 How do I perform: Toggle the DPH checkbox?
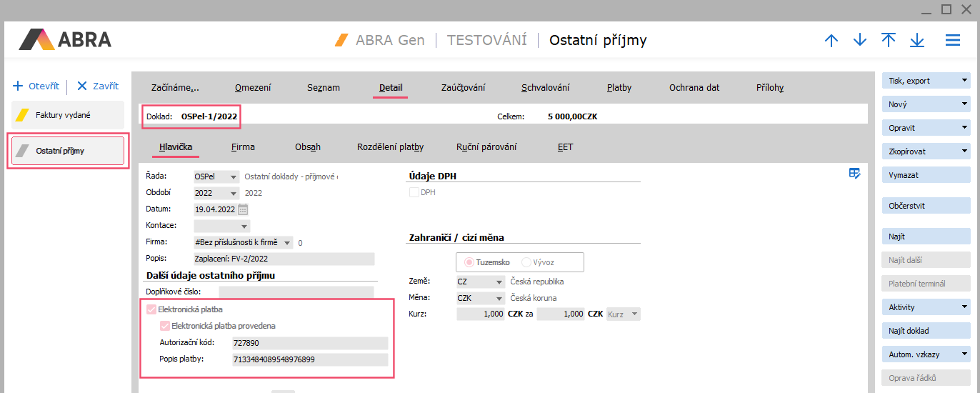(x=414, y=192)
